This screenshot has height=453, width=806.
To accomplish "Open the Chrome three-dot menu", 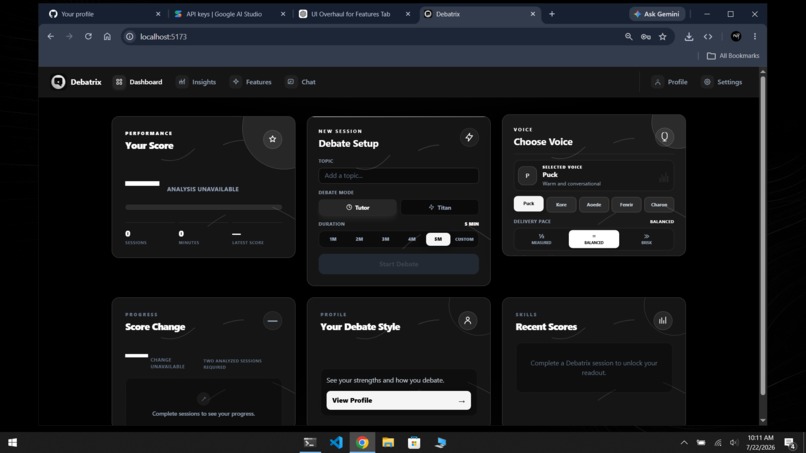I will (755, 37).
